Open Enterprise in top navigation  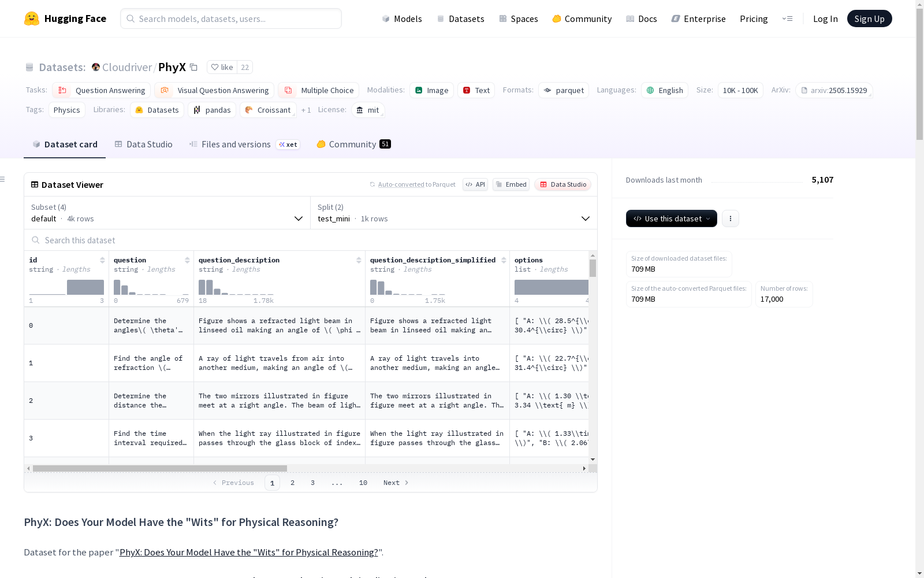699,18
